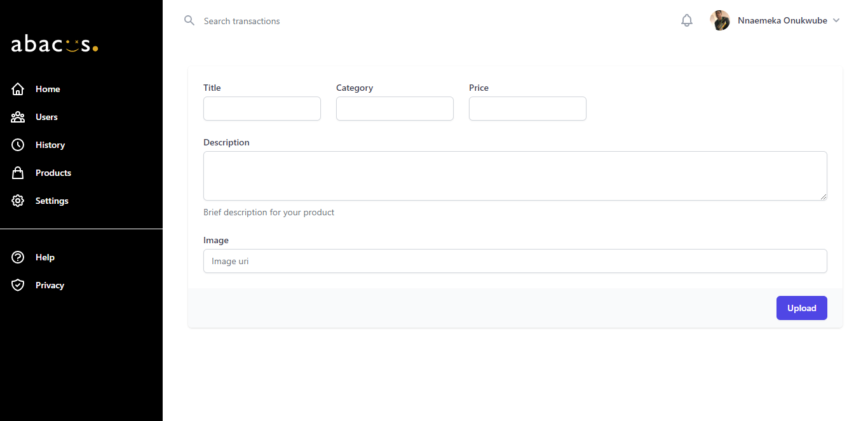Click the Nnaemeka Onukwube profile avatar

720,21
